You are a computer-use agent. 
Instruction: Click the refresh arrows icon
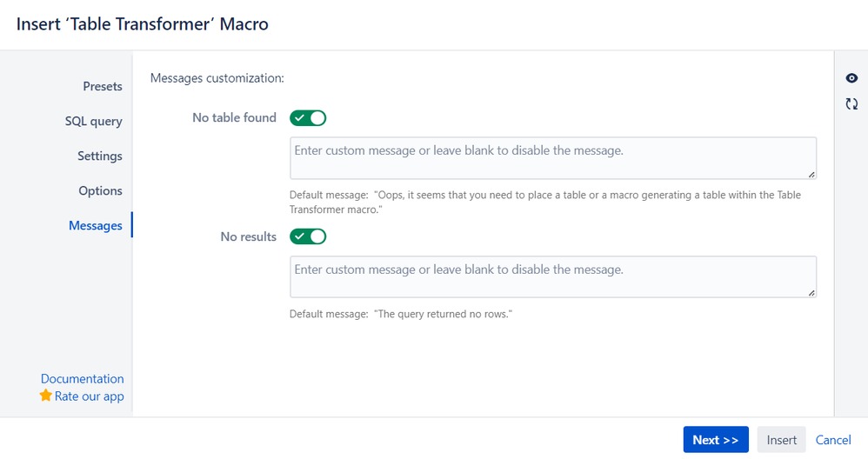coord(851,104)
